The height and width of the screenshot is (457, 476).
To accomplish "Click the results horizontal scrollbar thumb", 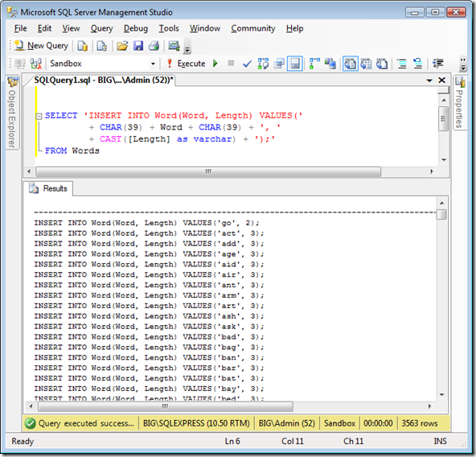I will 166,406.
